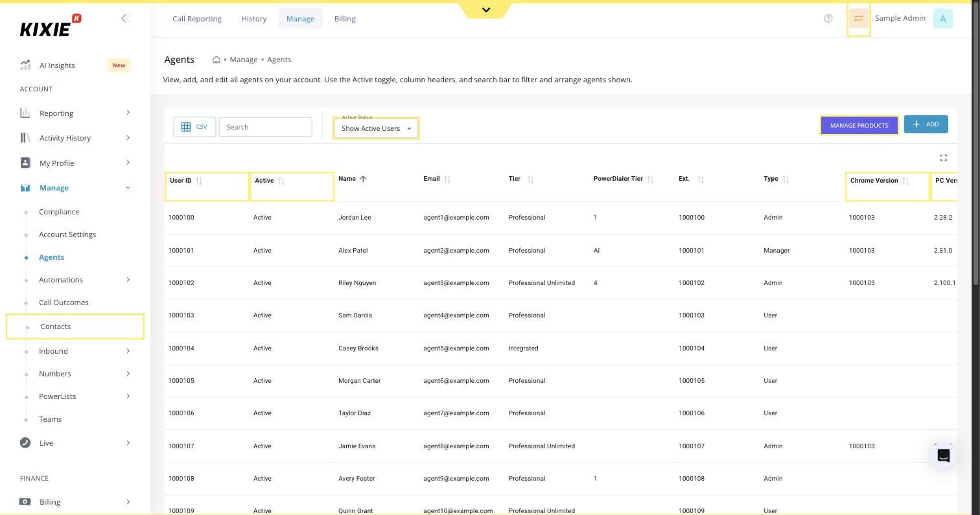Expand Activity History in sidebar
This screenshot has width=980, height=515.
pos(75,138)
